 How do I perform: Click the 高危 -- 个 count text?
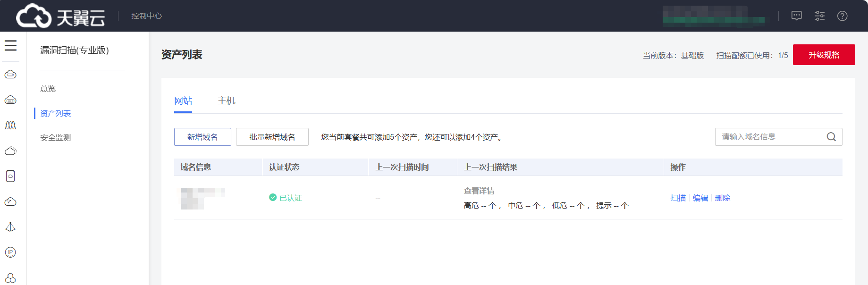[x=480, y=206]
